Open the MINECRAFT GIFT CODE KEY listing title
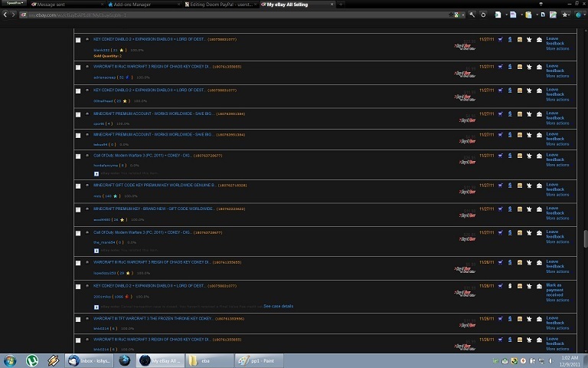The width and height of the screenshot is (588, 368). pyautogui.click(x=155, y=185)
